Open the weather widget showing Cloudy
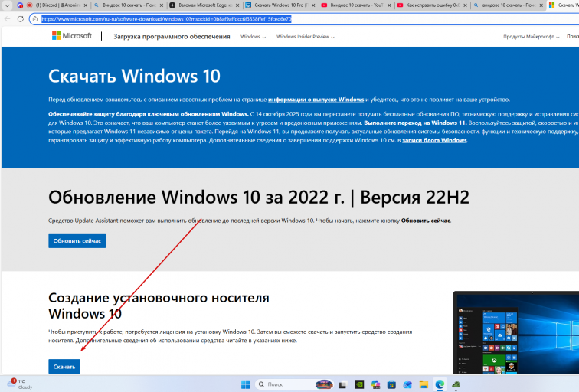The height and width of the screenshot is (392, 579). [21, 384]
